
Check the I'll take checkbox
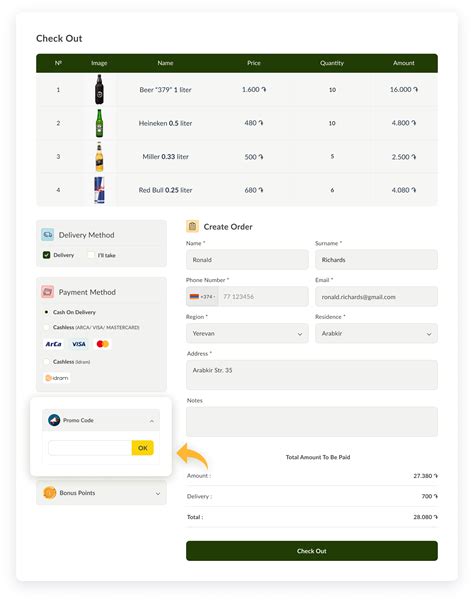[x=91, y=255]
